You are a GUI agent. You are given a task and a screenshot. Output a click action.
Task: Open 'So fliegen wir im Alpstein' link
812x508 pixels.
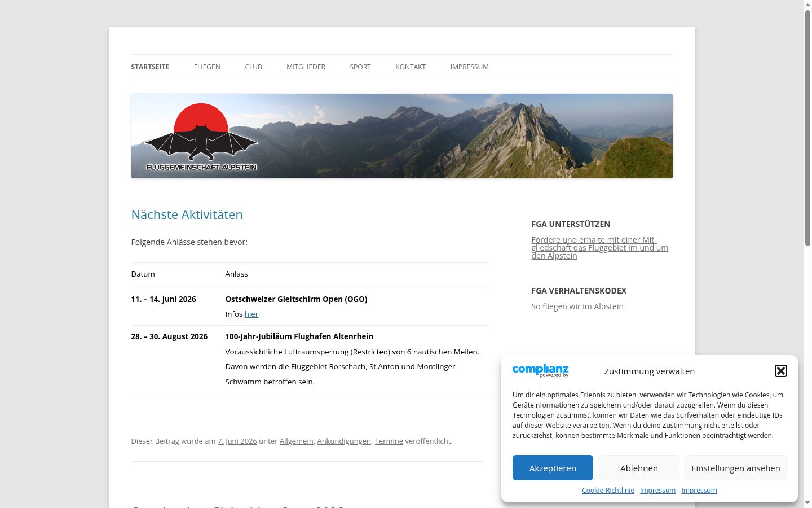pyautogui.click(x=577, y=306)
